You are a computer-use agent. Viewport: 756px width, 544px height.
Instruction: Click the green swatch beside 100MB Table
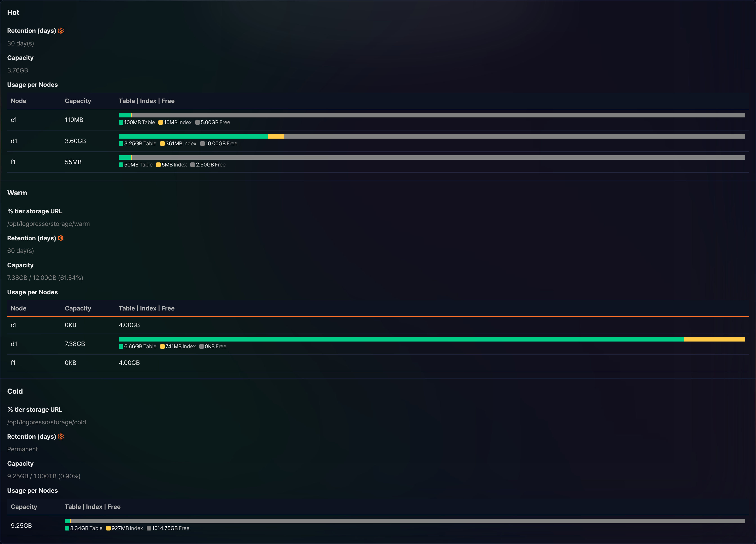click(121, 122)
